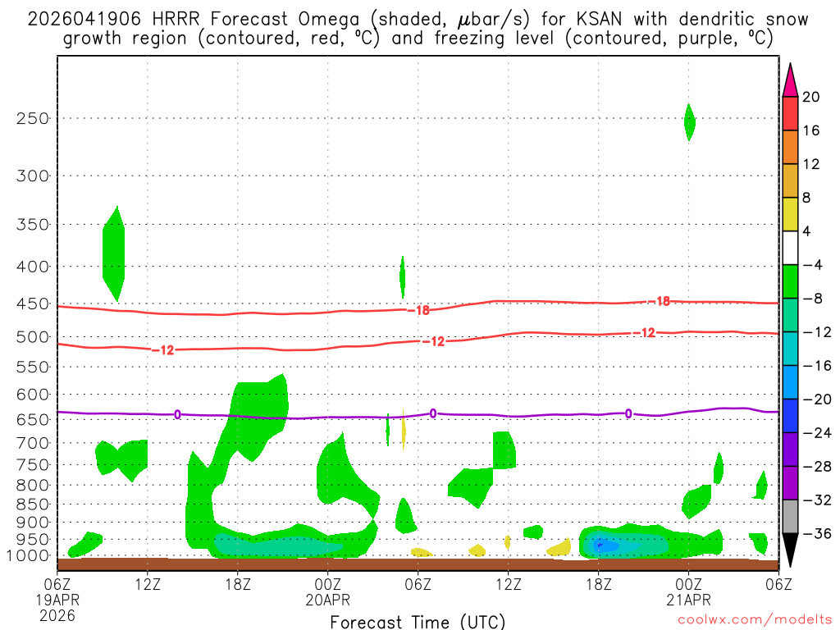Click the -32 label on the colorbar
Screen dimensions: 840x630
coord(816,500)
